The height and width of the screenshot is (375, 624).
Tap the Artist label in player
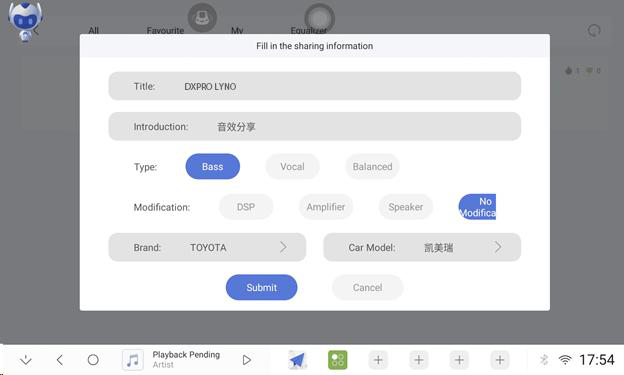163,365
